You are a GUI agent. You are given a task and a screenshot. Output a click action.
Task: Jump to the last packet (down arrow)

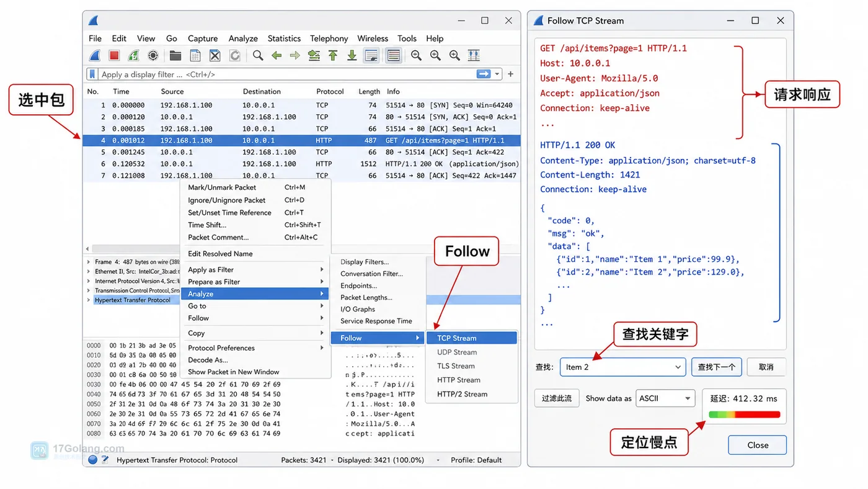coord(352,56)
